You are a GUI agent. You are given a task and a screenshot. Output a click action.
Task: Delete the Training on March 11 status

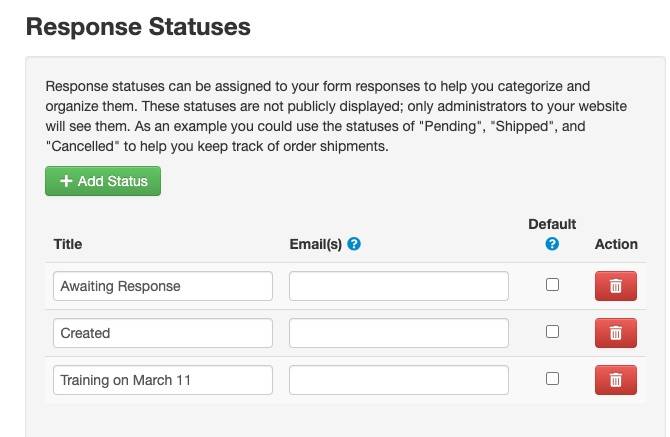tap(615, 380)
